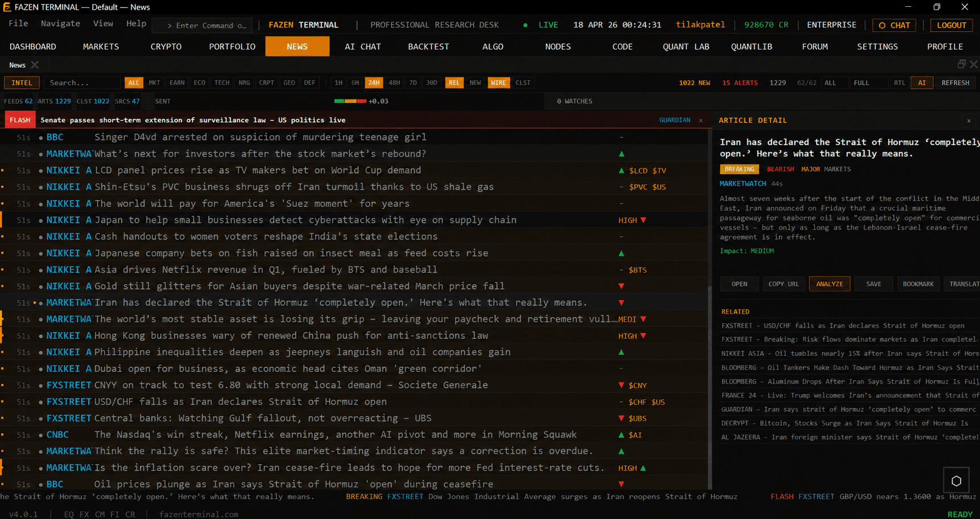Open the hexagon assistant widget

(x=956, y=481)
